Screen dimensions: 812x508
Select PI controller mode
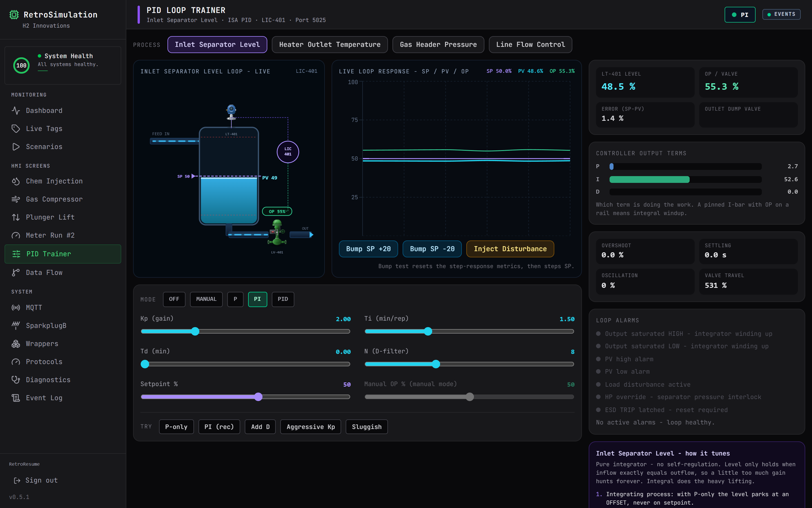257,299
